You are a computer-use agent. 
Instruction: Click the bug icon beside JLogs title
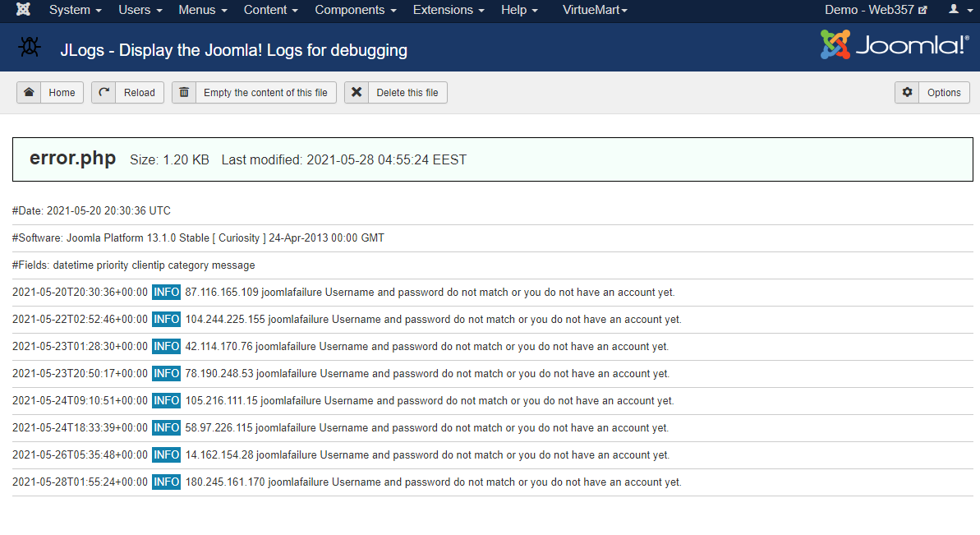[x=30, y=48]
